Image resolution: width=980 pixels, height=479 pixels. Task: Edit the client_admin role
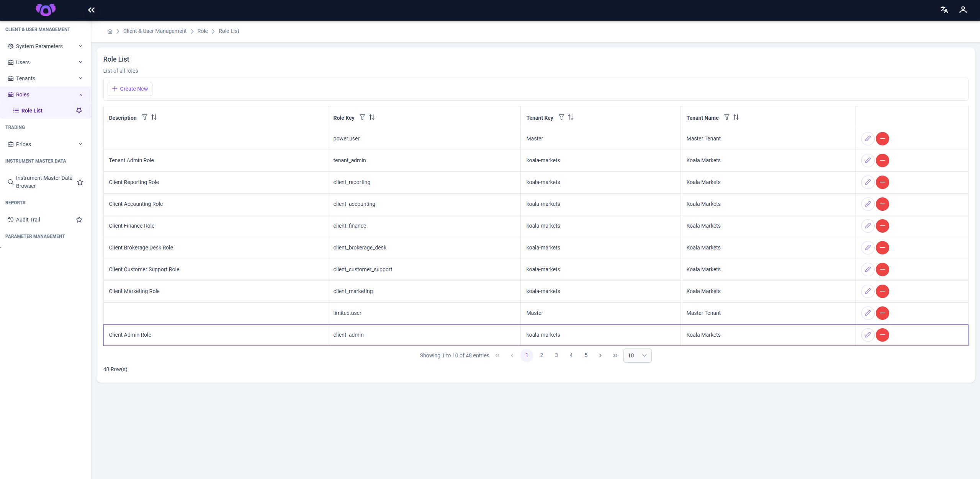tap(868, 335)
